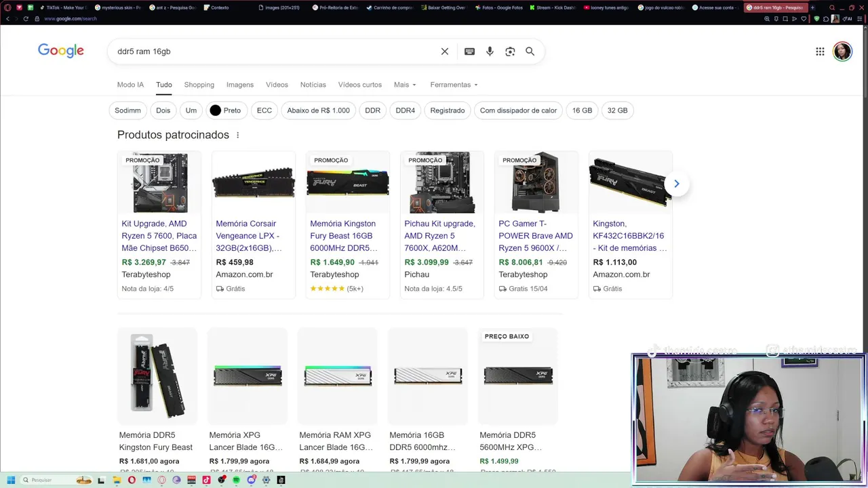
Task: Toggle the Com dissipador de calor chip
Action: 518,110
